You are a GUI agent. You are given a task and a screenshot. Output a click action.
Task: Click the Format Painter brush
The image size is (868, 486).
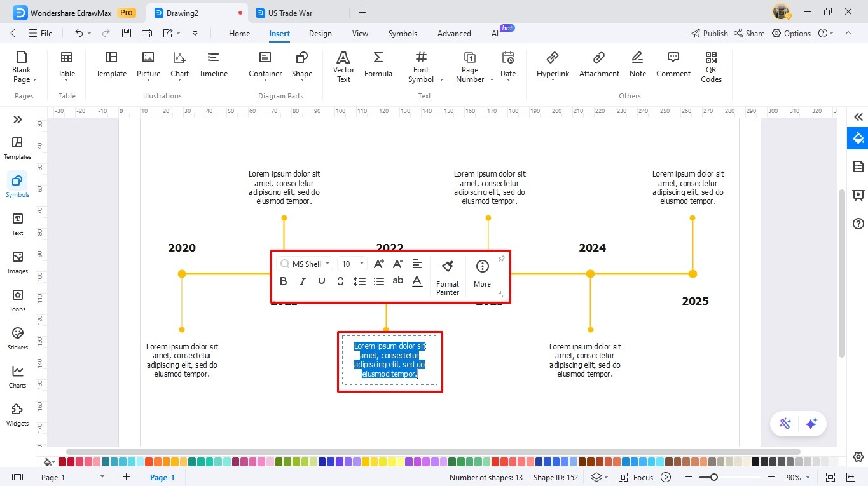[448, 276]
